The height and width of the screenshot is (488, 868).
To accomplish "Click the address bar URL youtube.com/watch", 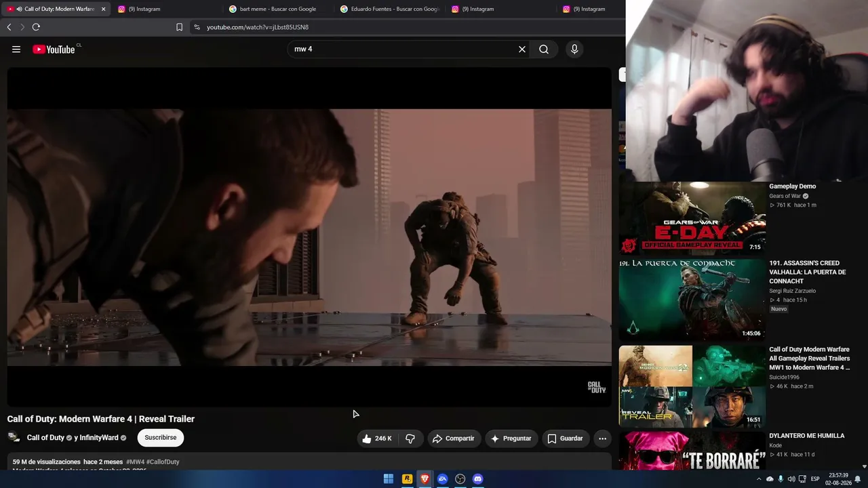I will click(258, 27).
